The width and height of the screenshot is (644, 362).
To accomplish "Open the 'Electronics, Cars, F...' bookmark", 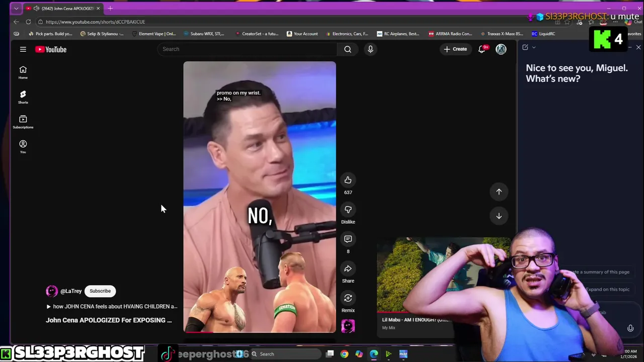I will coord(347,34).
